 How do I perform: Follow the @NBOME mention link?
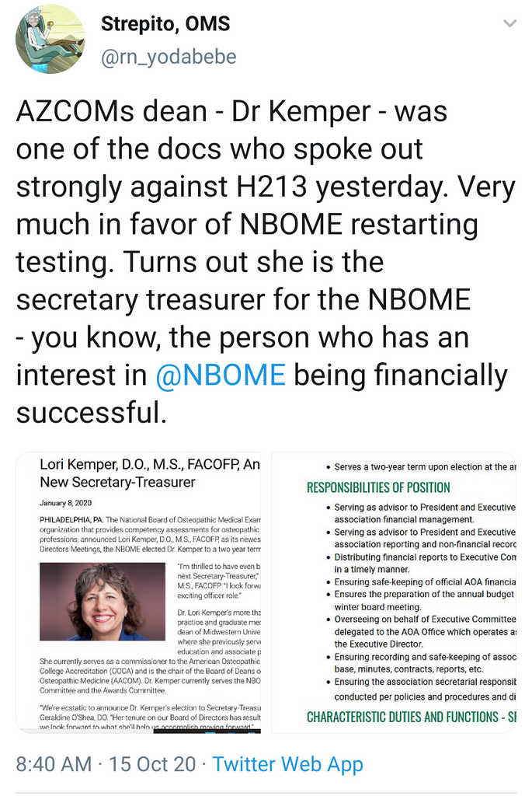(220, 374)
